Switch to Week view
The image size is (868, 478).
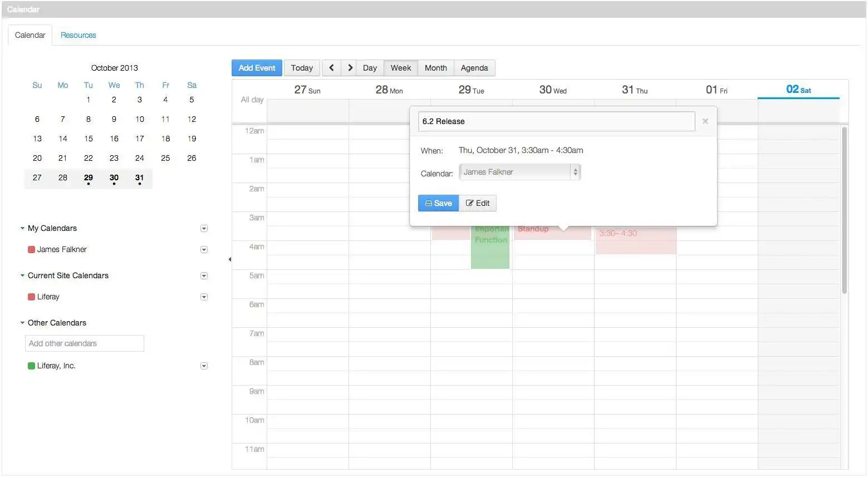(x=401, y=68)
